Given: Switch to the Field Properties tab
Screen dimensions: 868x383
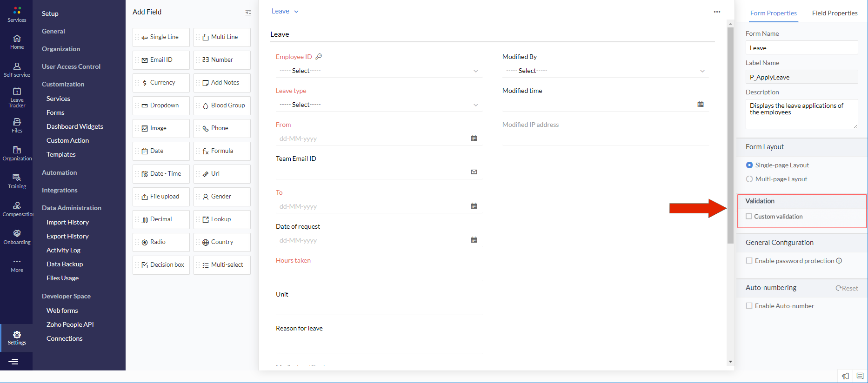Looking at the screenshot, I should tap(835, 13).
